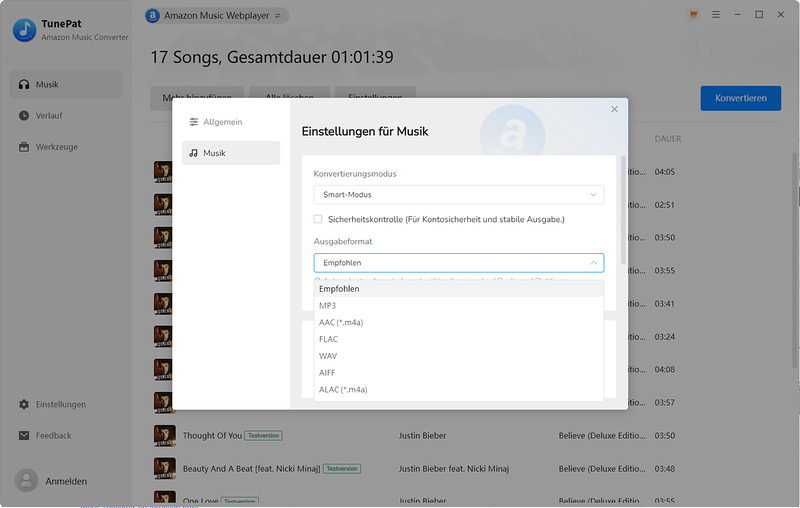Screen dimensions: 800x508
Task: Click Testversion badge beside Thought Of You
Action: [x=263, y=436]
